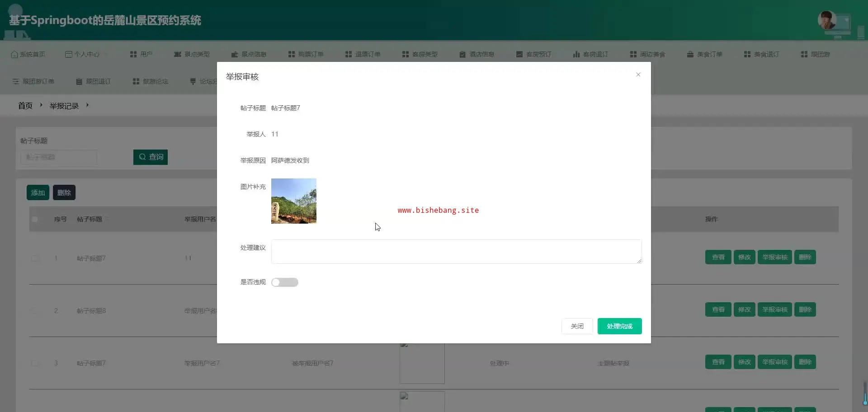Image resolution: width=868 pixels, height=412 pixels.
Task: Go to 首页 in the breadcrumb
Action: click(x=25, y=106)
